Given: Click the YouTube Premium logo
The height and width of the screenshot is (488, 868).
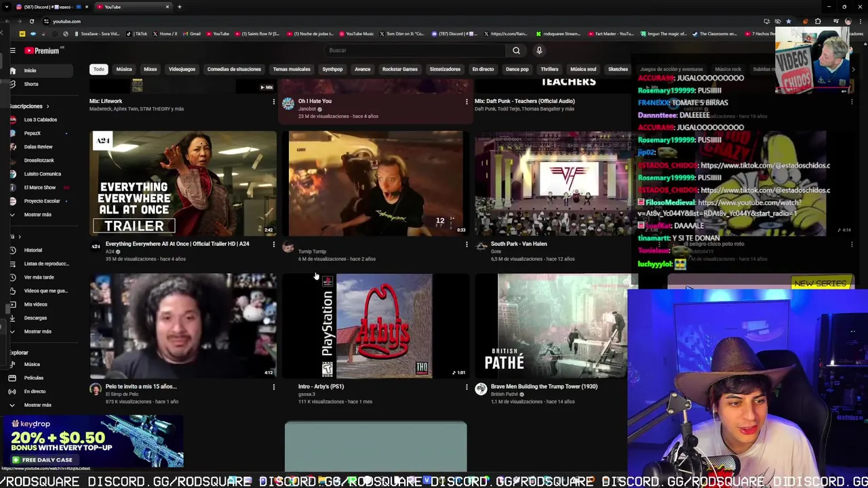Looking at the screenshot, I should 42,50.
